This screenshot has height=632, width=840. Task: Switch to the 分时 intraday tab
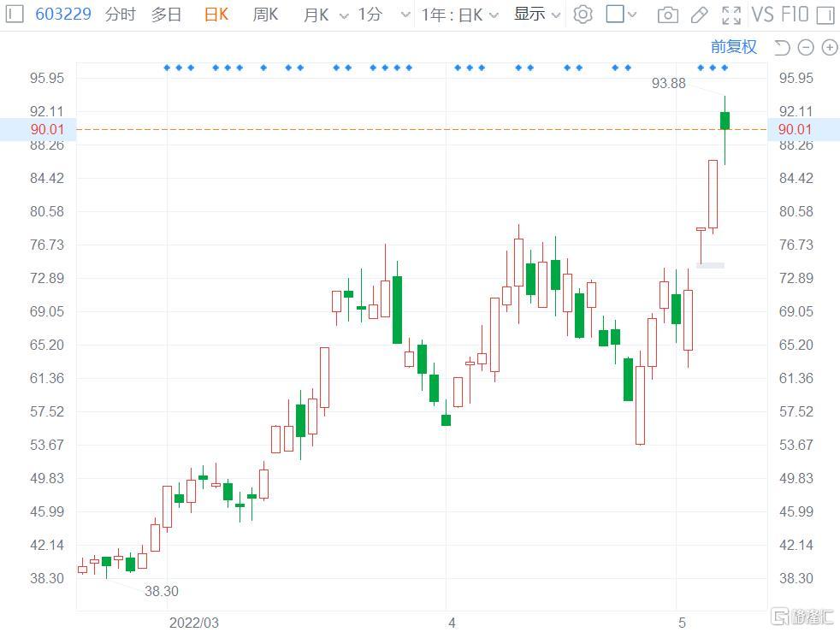pyautogui.click(x=120, y=14)
